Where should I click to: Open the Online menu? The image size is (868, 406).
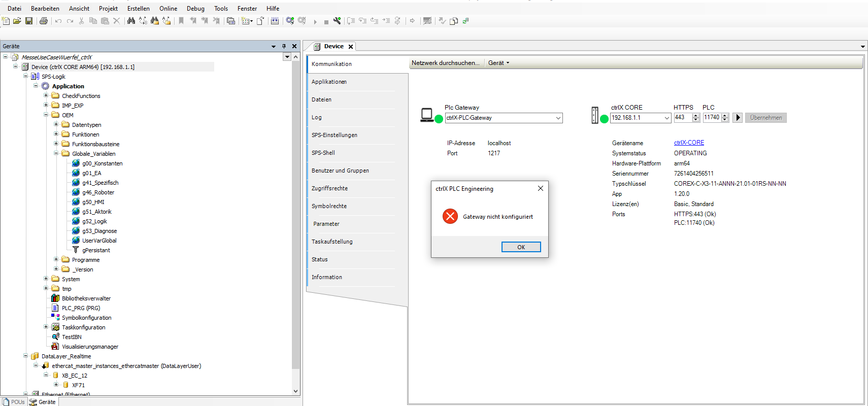[168, 9]
